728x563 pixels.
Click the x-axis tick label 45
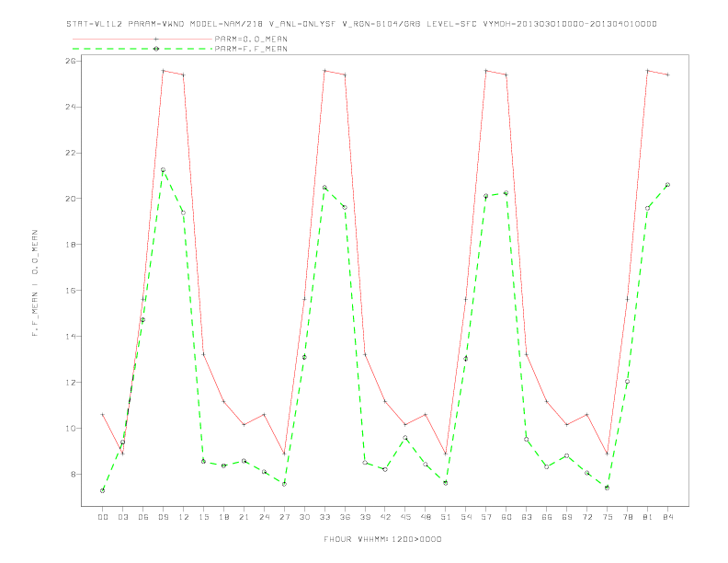tap(405, 517)
